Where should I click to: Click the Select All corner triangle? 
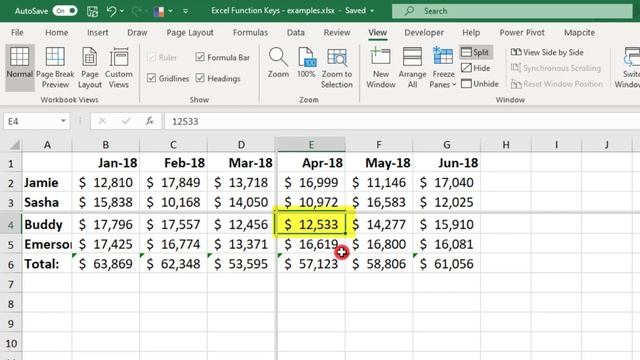[x=14, y=145]
